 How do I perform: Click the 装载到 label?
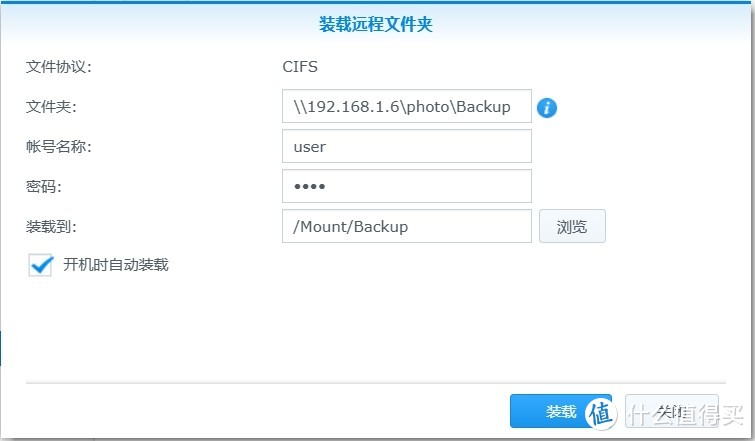52,226
